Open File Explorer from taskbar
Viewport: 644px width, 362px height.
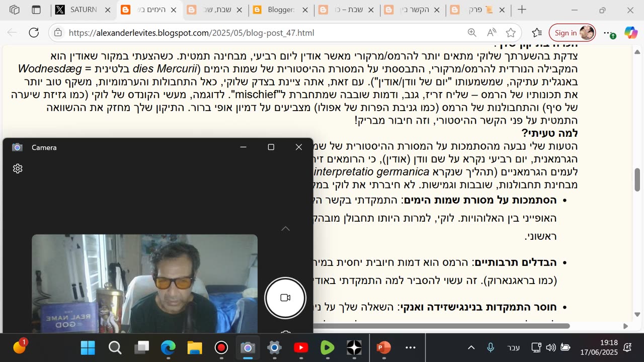tap(195, 347)
